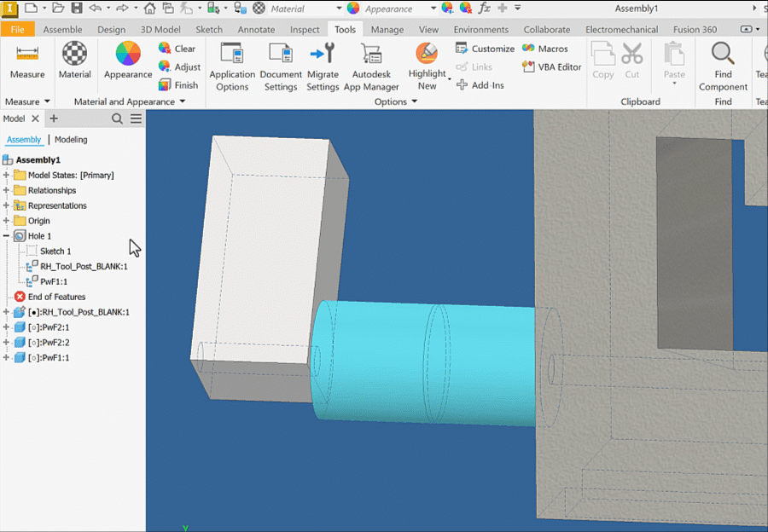
Task: Expand the Material and Appearance panel dropdown
Action: pos(183,101)
